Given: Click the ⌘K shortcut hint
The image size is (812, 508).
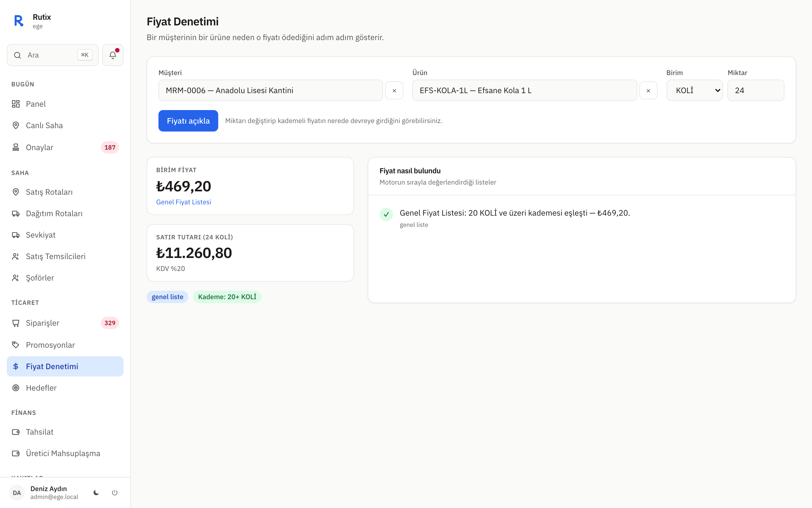Looking at the screenshot, I should point(85,55).
